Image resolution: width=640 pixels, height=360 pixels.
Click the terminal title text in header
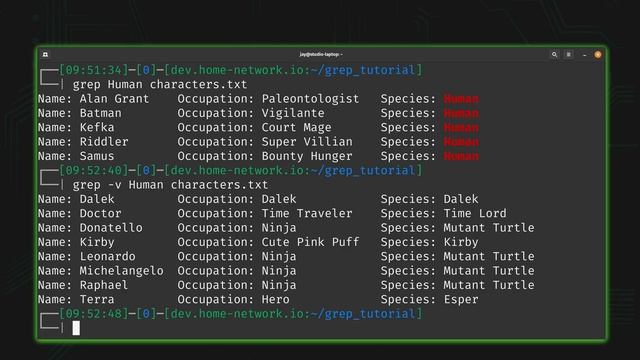321,54
